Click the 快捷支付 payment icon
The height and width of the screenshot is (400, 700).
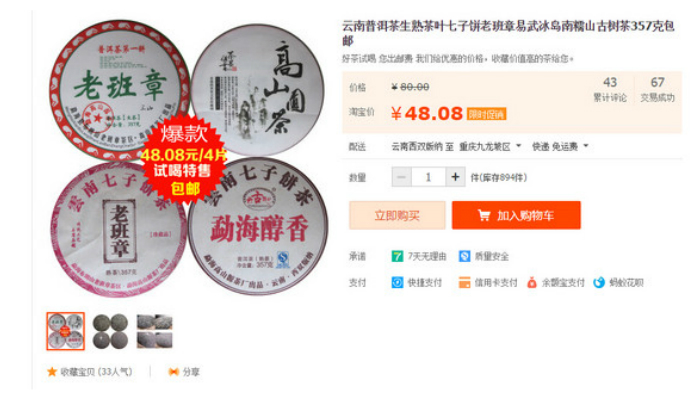click(397, 283)
